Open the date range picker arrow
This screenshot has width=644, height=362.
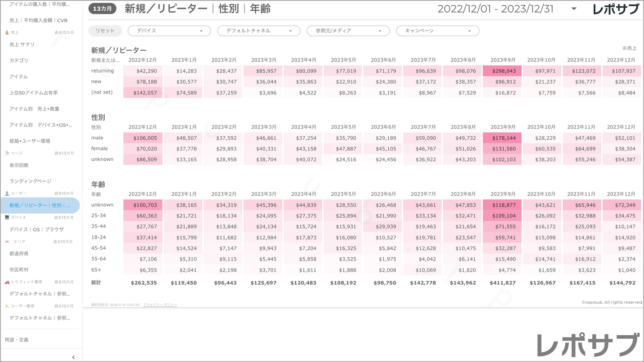[x=574, y=9]
